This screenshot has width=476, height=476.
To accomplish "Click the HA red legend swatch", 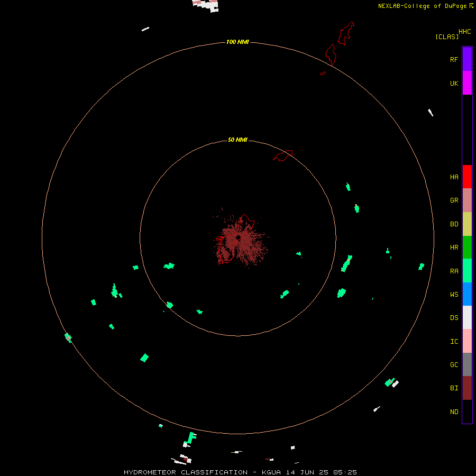I will point(467,177).
